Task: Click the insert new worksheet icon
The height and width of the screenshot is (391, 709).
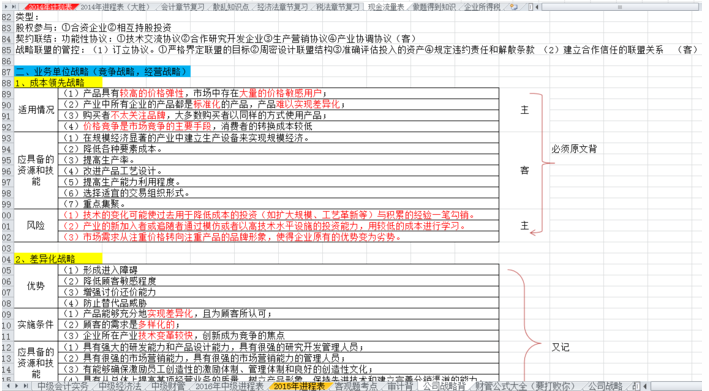Action: pos(513,7)
